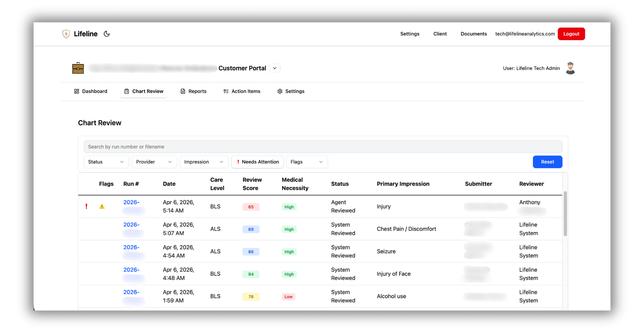Click the user avatar in the top right
This screenshot has height=333, width=644.
pos(570,68)
